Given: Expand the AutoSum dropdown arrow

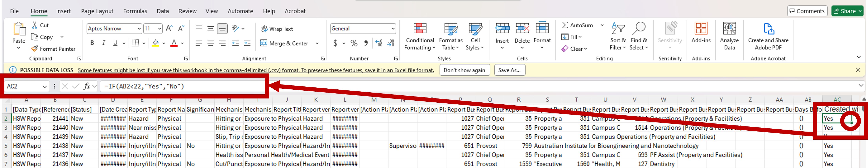Looking at the screenshot, I should tap(602, 25).
